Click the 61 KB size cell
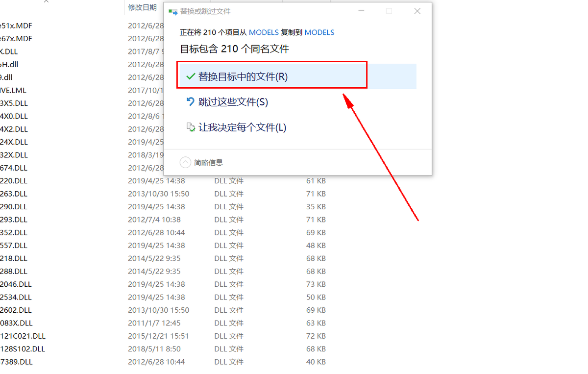This screenshot has width=588, height=374. coord(316,181)
